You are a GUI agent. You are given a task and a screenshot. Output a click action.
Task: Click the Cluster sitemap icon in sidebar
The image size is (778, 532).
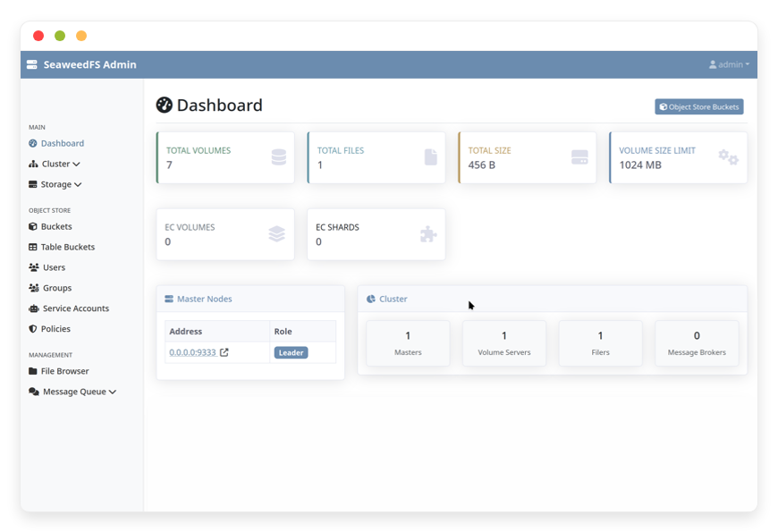click(x=33, y=164)
